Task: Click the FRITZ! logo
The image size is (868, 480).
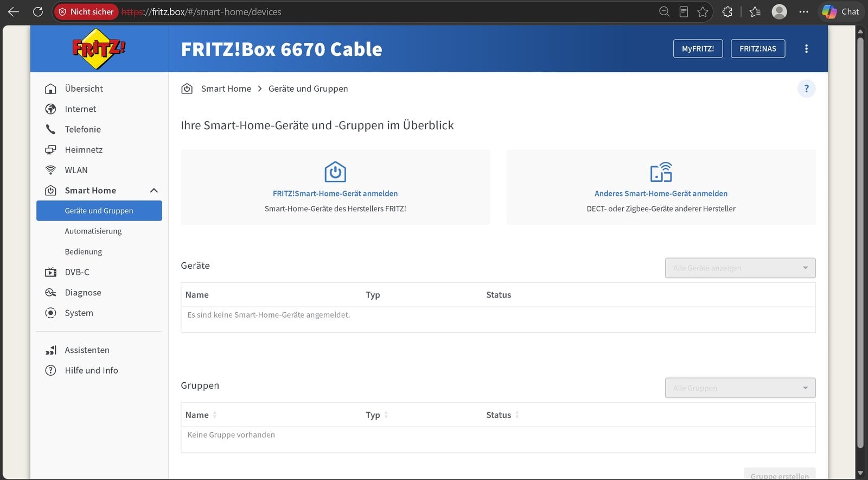Action: click(x=99, y=49)
